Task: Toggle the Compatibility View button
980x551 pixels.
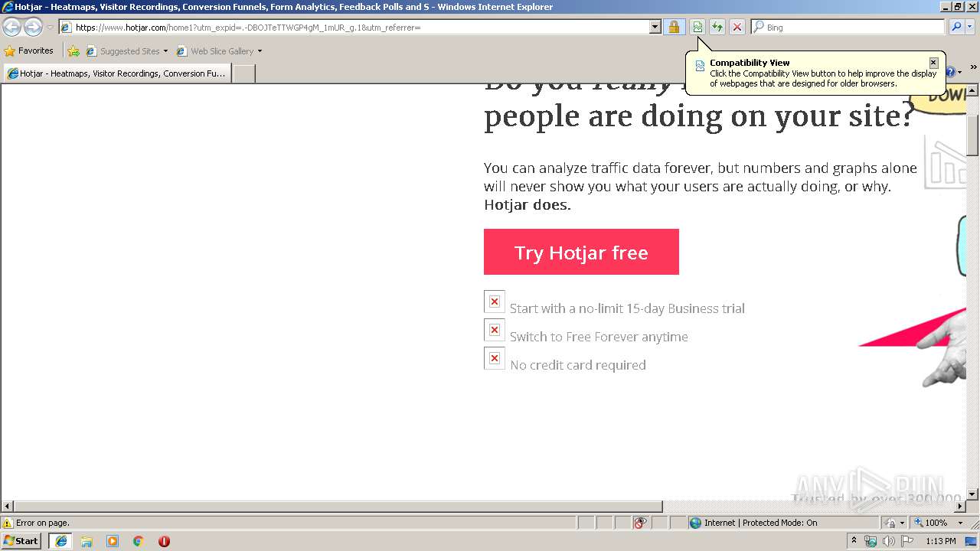Action: point(697,28)
